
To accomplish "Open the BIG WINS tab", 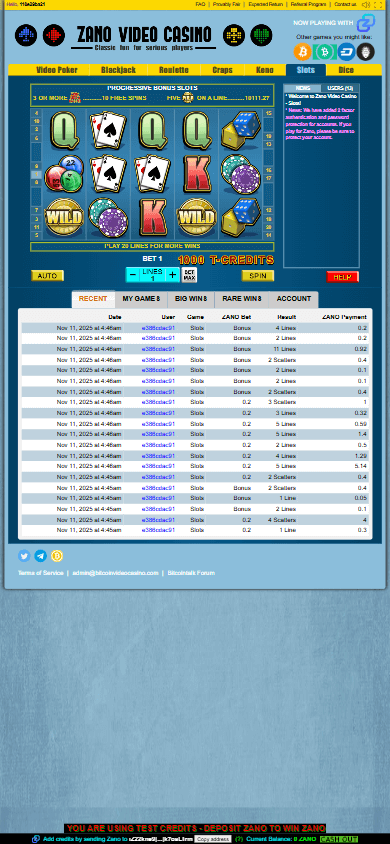I will tap(191, 299).
